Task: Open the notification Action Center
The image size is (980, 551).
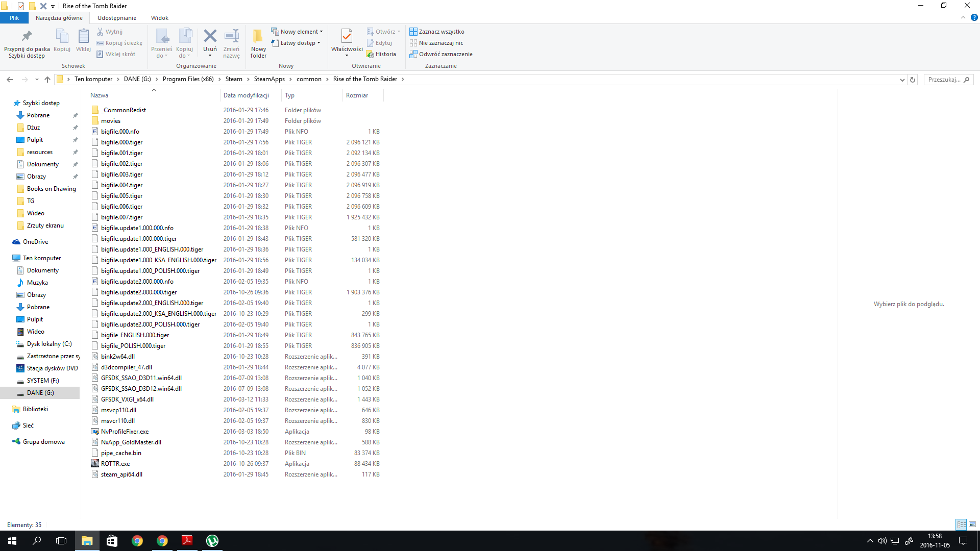Action: coord(963,541)
